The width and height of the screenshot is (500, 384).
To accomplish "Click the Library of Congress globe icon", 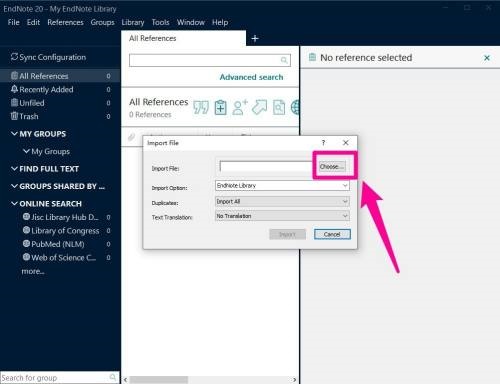I will [26, 230].
